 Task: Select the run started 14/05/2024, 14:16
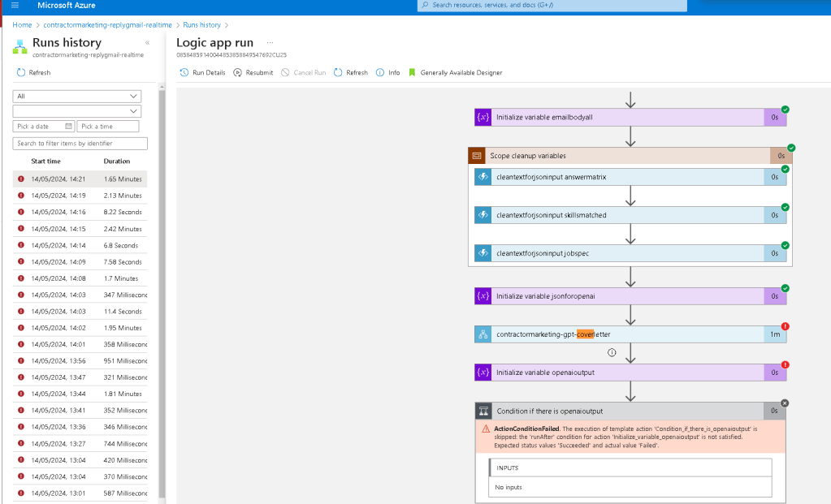(80, 212)
